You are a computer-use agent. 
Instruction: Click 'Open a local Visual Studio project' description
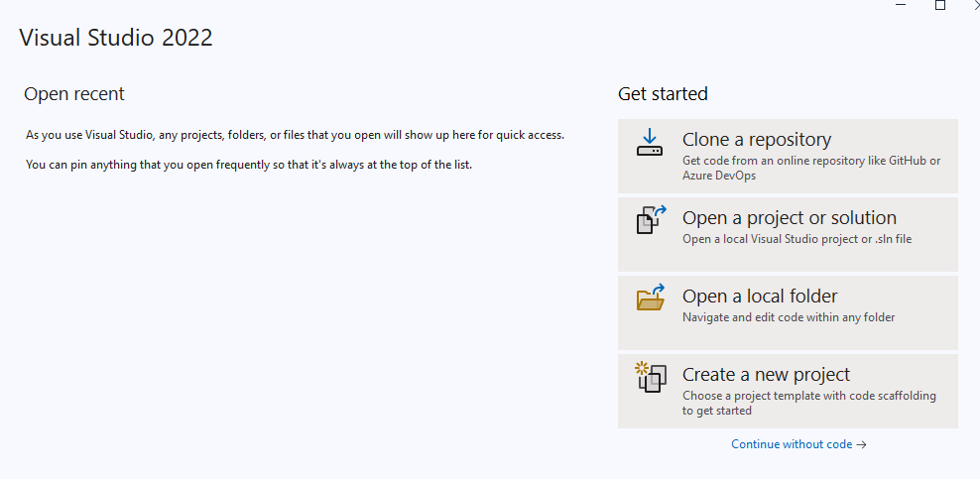click(x=796, y=239)
